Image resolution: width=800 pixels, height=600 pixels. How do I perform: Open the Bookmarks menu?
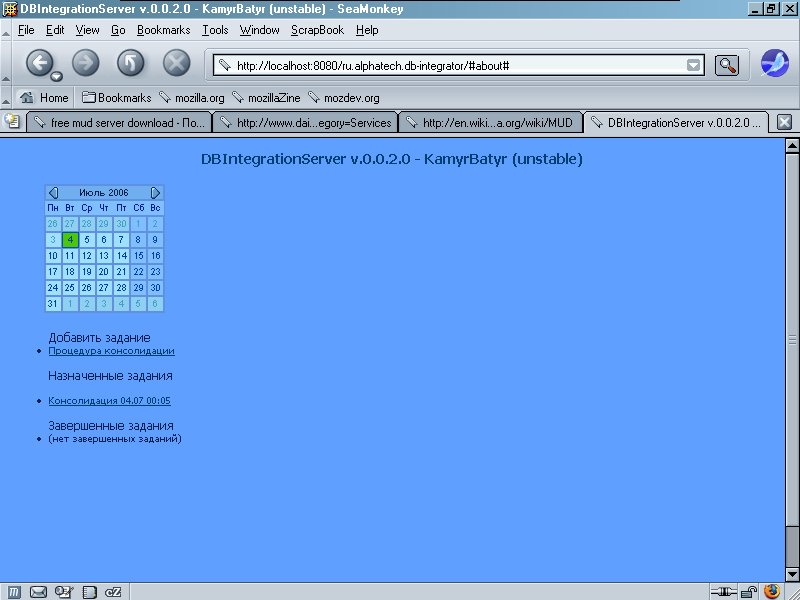[163, 30]
